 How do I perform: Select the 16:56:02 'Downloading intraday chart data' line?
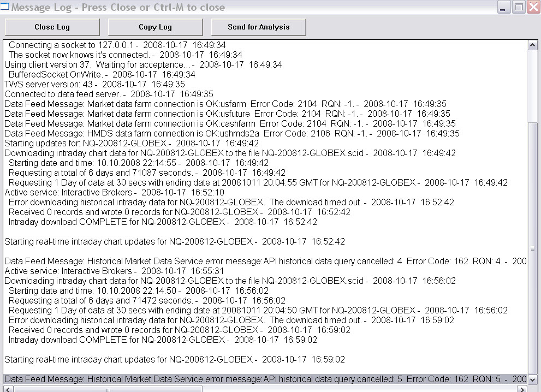230,281
